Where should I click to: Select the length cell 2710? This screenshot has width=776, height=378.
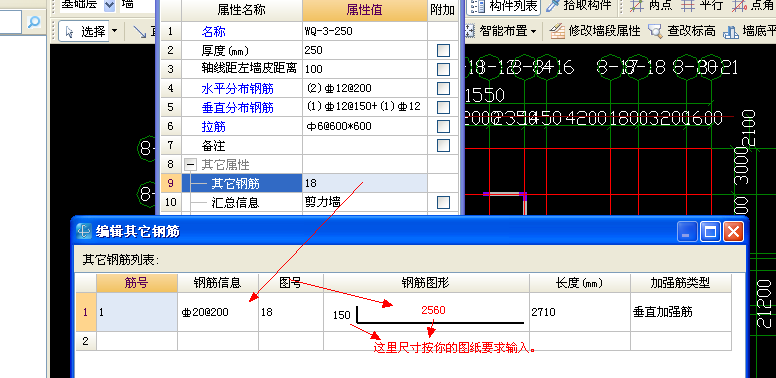[580, 312]
